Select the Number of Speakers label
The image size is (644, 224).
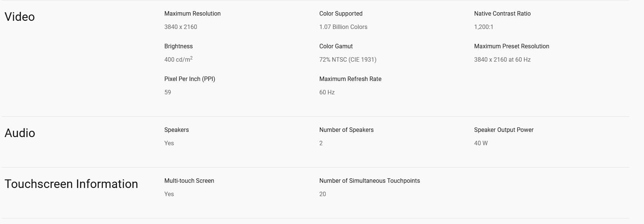(346, 130)
